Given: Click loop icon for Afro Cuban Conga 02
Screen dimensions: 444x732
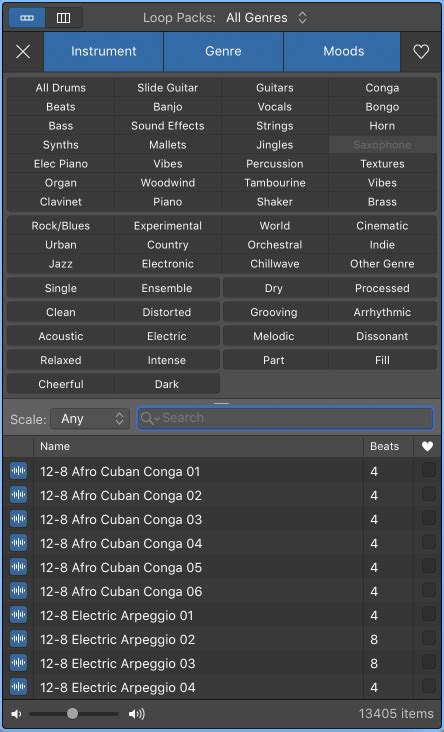Looking at the screenshot, I should 19,495.
